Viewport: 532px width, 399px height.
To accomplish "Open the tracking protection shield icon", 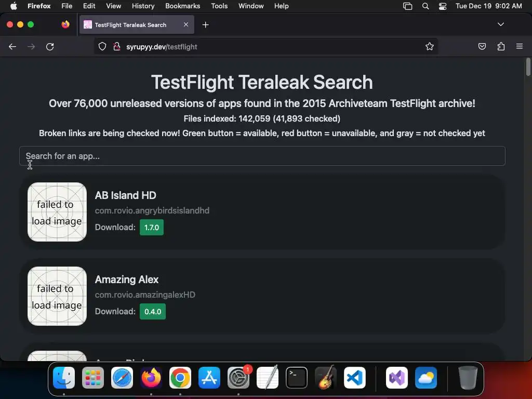I will (102, 46).
